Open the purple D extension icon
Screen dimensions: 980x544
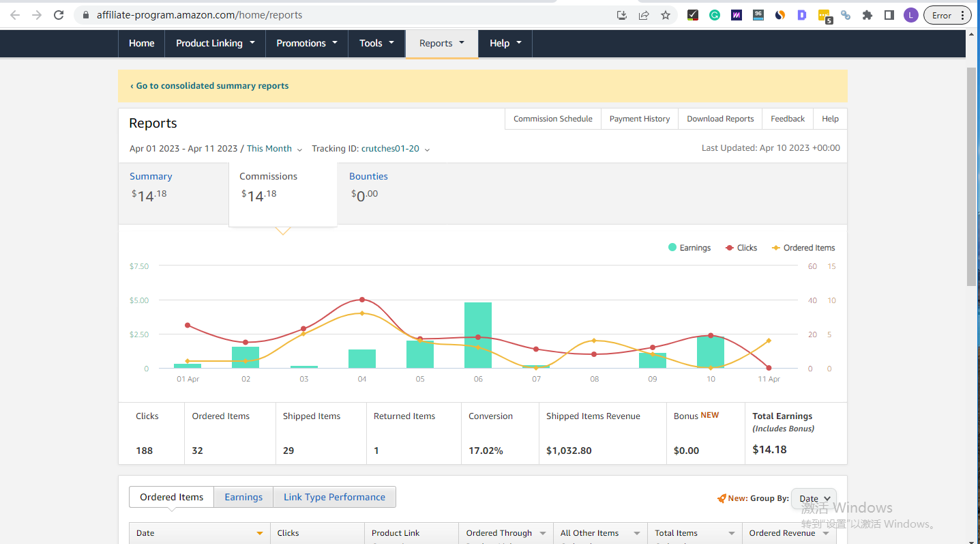pos(802,15)
